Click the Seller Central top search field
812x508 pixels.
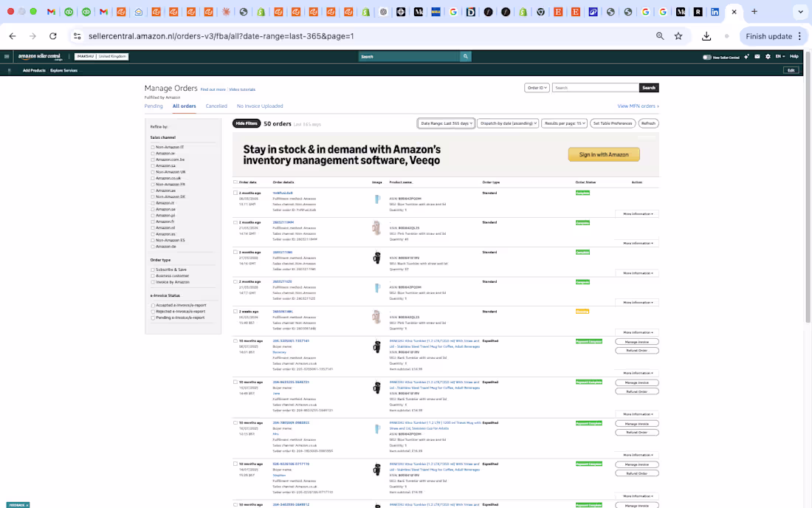(409, 56)
